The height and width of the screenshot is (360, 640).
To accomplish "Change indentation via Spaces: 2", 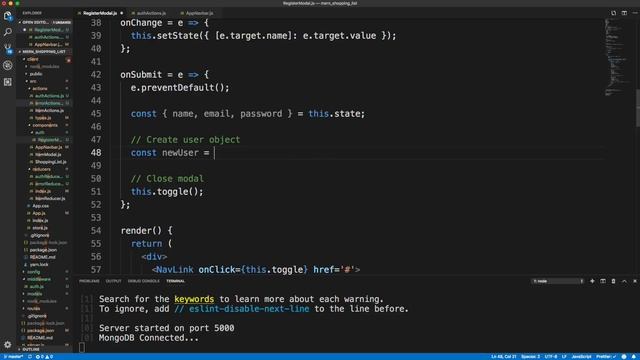I will coord(530,357).
